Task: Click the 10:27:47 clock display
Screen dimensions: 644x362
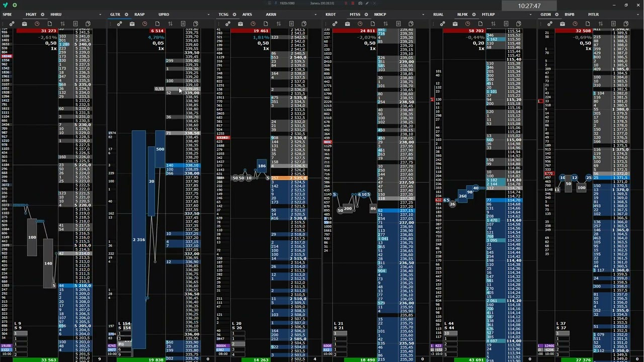Action: tap(529, 6)
